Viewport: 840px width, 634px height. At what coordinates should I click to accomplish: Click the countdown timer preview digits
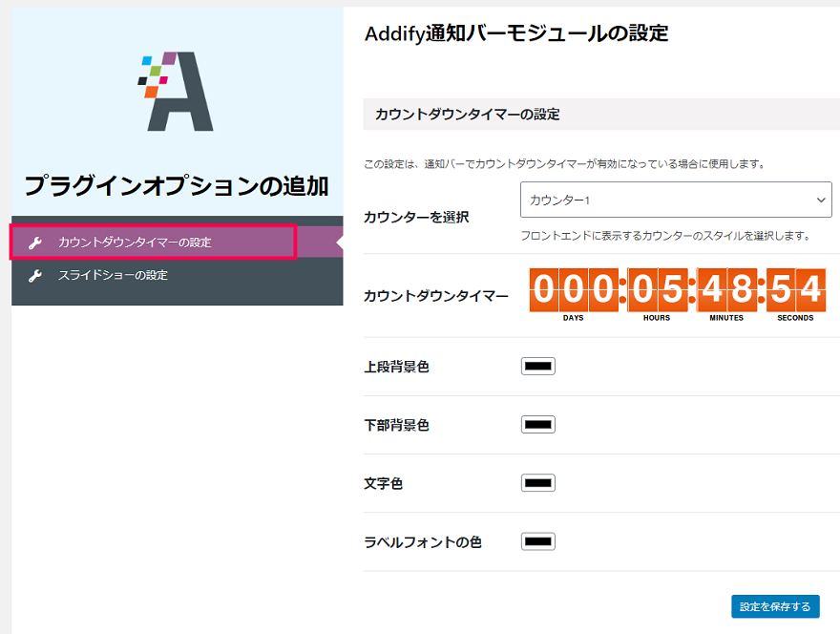coord(677,289)
